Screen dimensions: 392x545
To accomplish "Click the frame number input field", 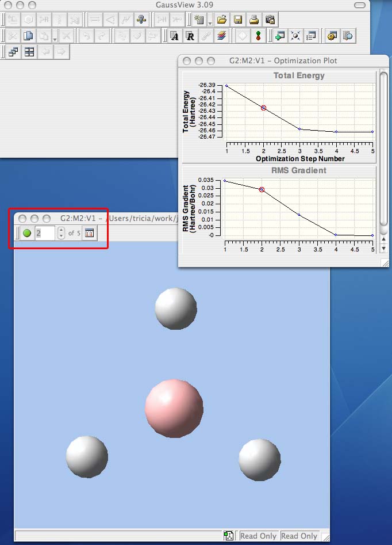I will coord(45,233).
